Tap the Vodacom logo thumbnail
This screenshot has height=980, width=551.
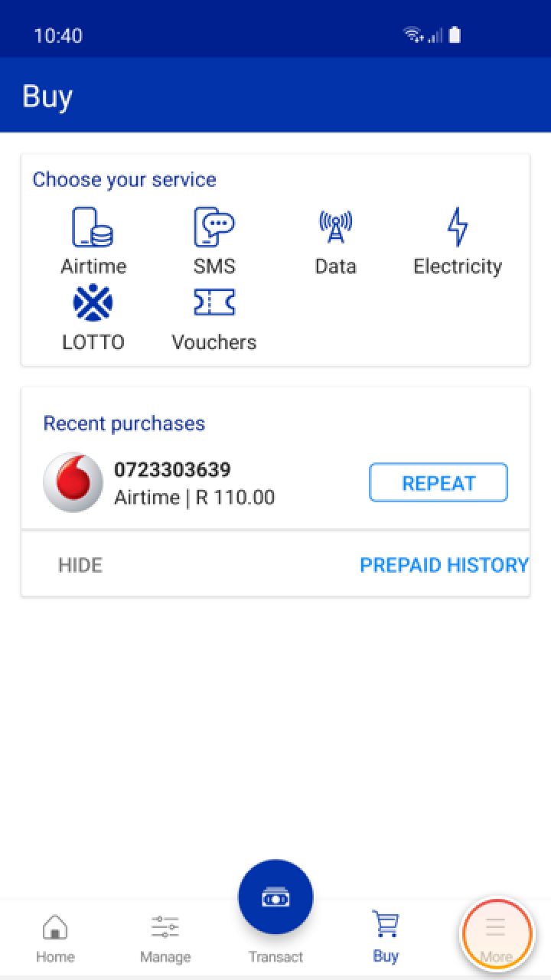point(73,482)
